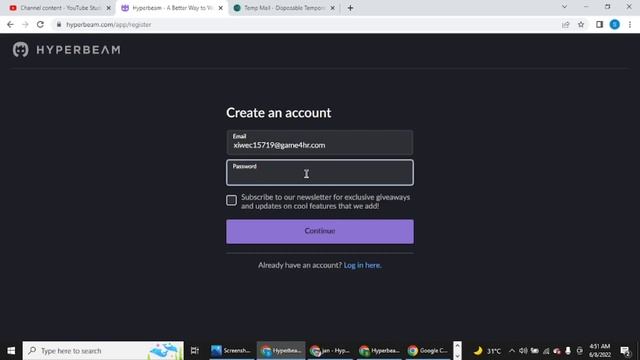The height and width of the screenshot is (360, 640).
Task: Click the weather moon icon
Action: (x=478, y=351)
